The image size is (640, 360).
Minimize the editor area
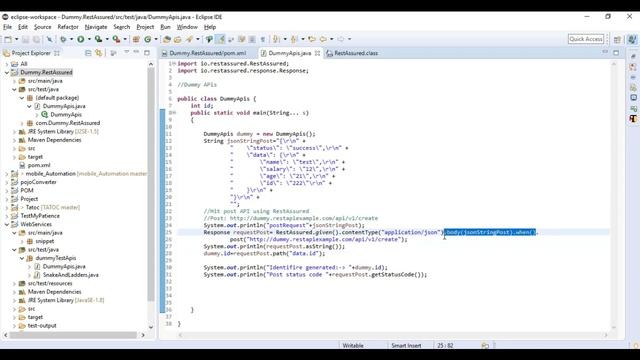605,52
